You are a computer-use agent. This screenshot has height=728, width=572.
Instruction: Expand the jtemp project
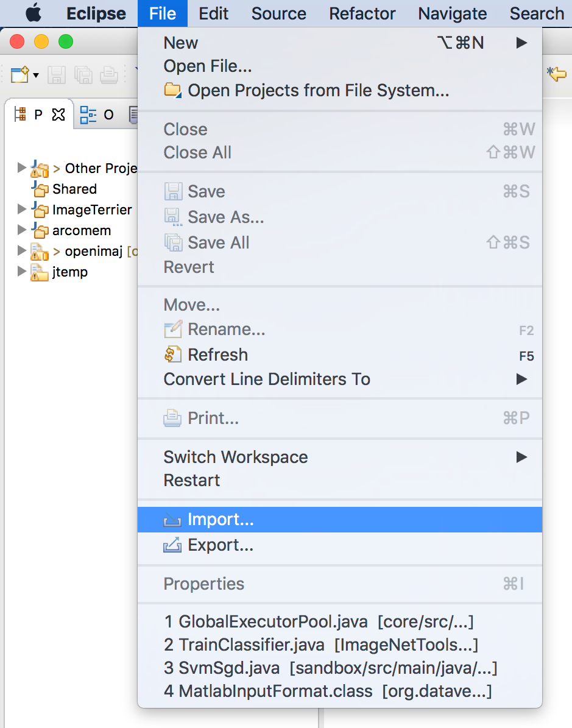[22, 272]
